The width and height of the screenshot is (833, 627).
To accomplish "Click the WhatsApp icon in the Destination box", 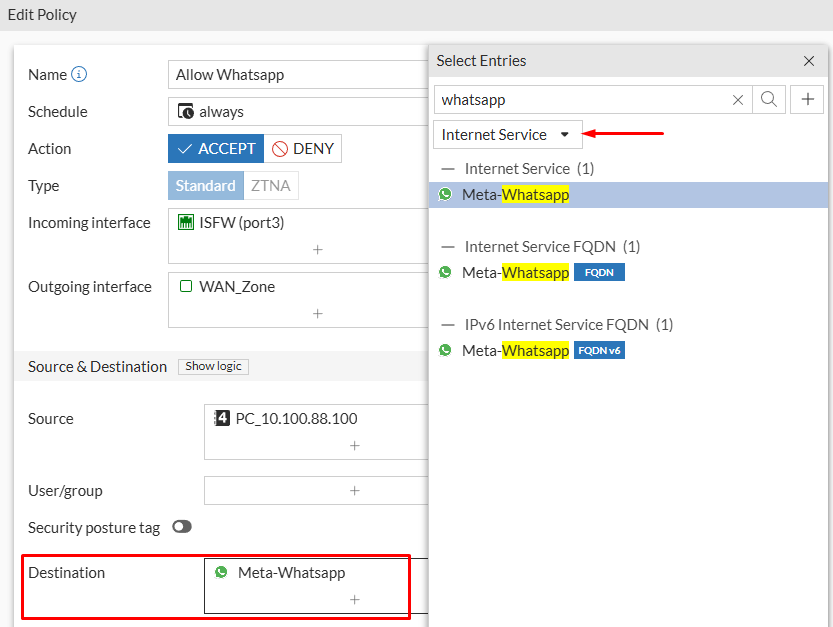I will coord(221,572).
